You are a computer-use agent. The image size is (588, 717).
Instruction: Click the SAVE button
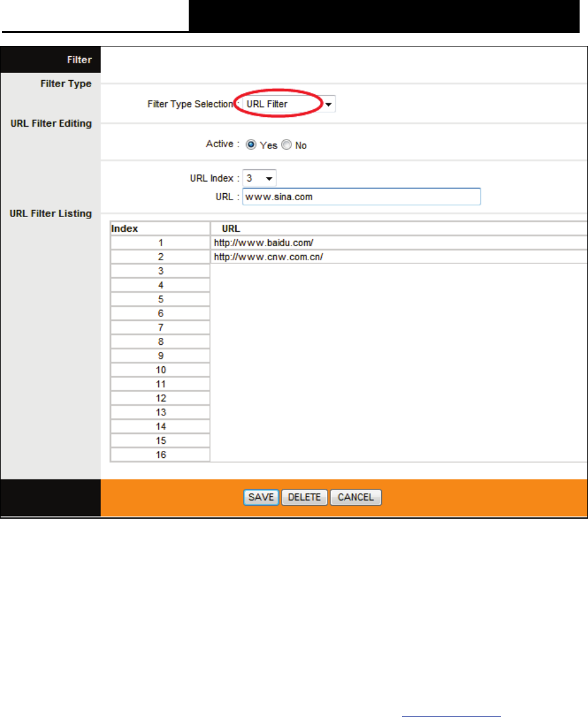[x=261, y=497]
